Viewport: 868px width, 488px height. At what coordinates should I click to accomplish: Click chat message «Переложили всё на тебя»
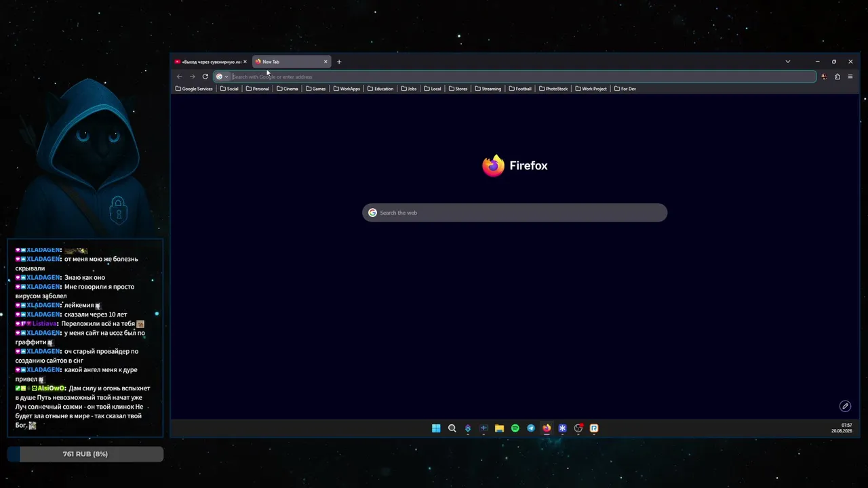click(98, 324)
